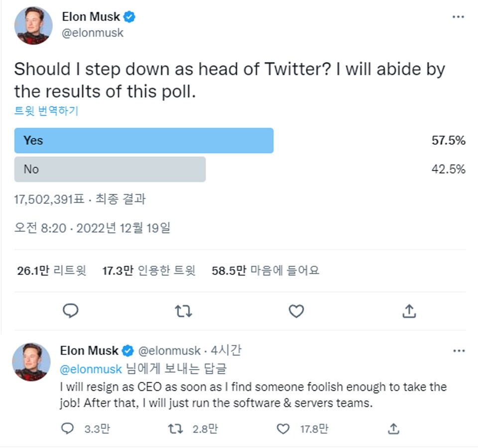Tap the heart icon on the reply tweet
This screenshot has height=448, width=478.
pyautogui.click(x=282, y=428)
